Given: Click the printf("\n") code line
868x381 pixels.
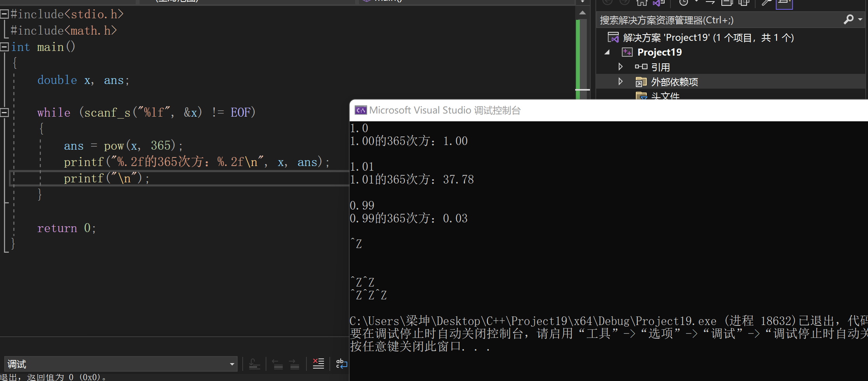Looking at the screenshot, I should point(107,178).
